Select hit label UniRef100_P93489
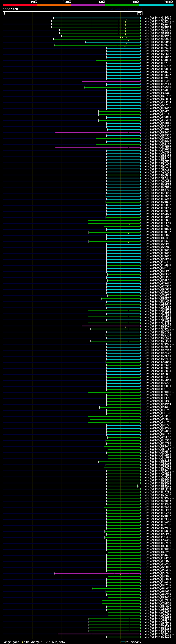The height and width of the screenshot is (644, 176). tap(158, 537)
